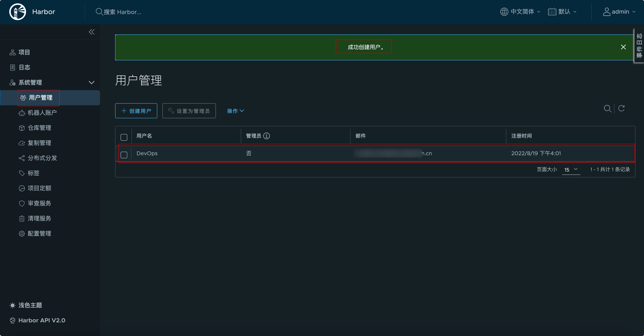Image resolution: width=644 pixels, height=336 pixels.
Task: Click the 注册时间 column header
Action: pos(522,136)
